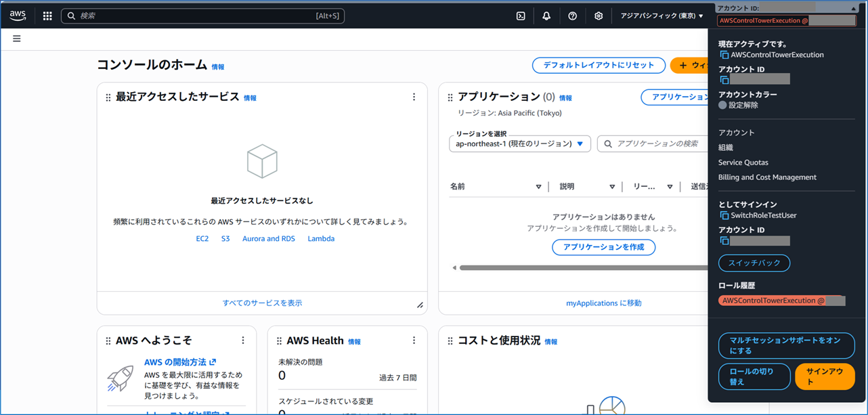The image size is (868, 415).
Task: Open the help question mark icon
Action: pyautogui.click(x=572, y=15)
